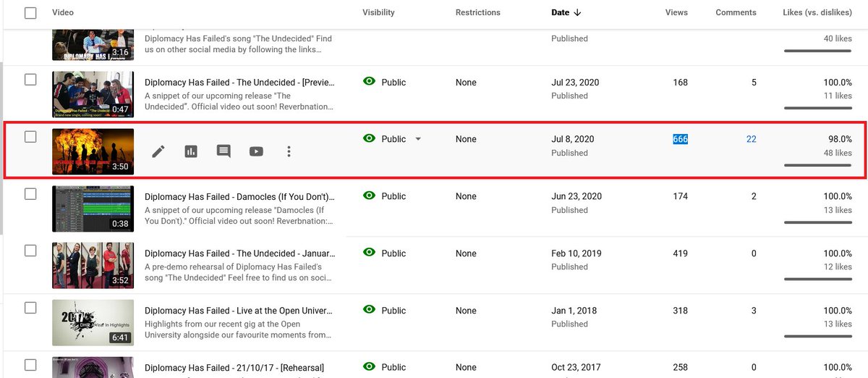Image resolution: width=868 pixels, height=378 pixels.
Task: Sort by the Date column header
Action: point(560,12)
